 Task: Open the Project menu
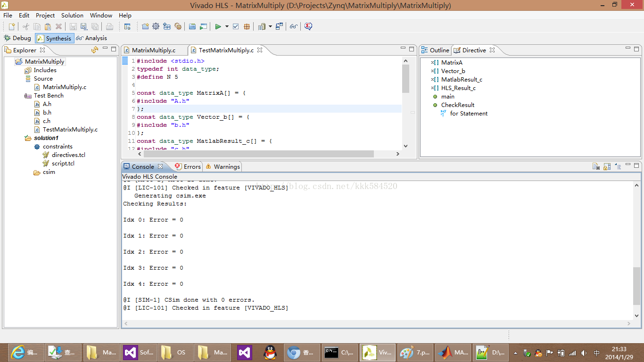(x=45, y=15)
